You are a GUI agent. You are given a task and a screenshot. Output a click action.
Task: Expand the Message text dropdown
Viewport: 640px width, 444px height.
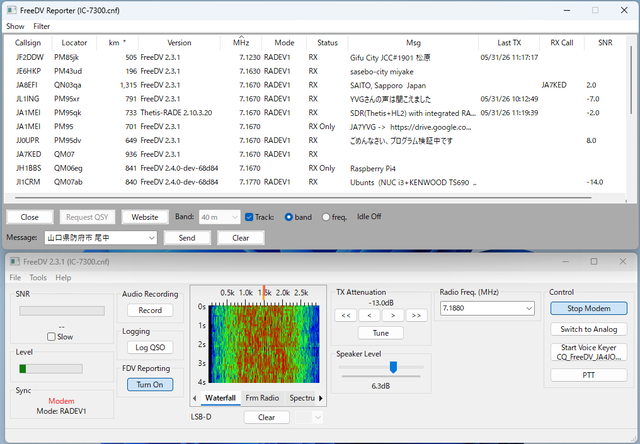tap(151, 238)
